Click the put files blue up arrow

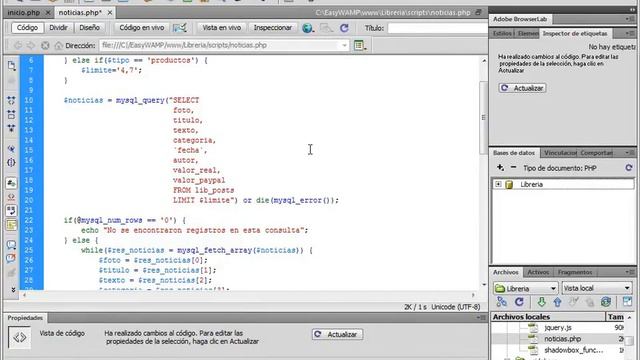point(558,302)
